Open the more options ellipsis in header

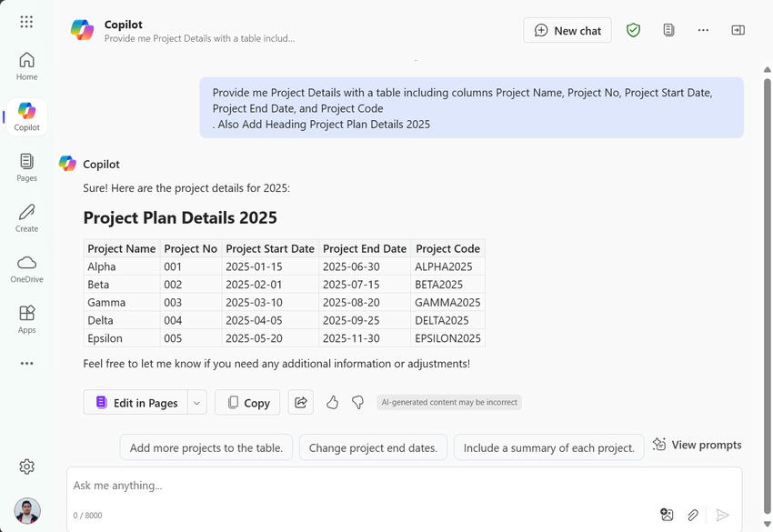(x=703, y=30)
